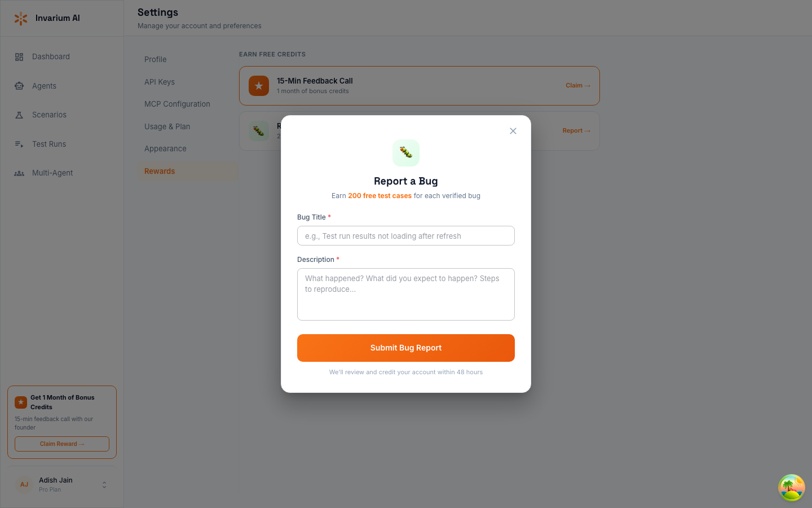Focus the Bug Title input field
This screenshot has height=508, width=812.
point(406,235)
